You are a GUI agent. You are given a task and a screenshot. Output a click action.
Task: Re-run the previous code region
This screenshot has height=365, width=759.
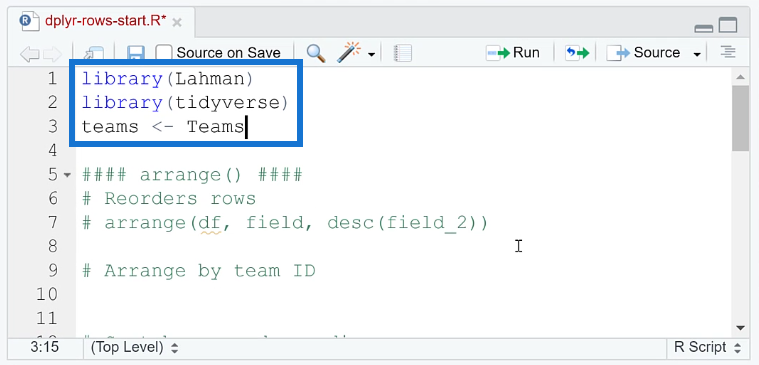click(577, 53)
